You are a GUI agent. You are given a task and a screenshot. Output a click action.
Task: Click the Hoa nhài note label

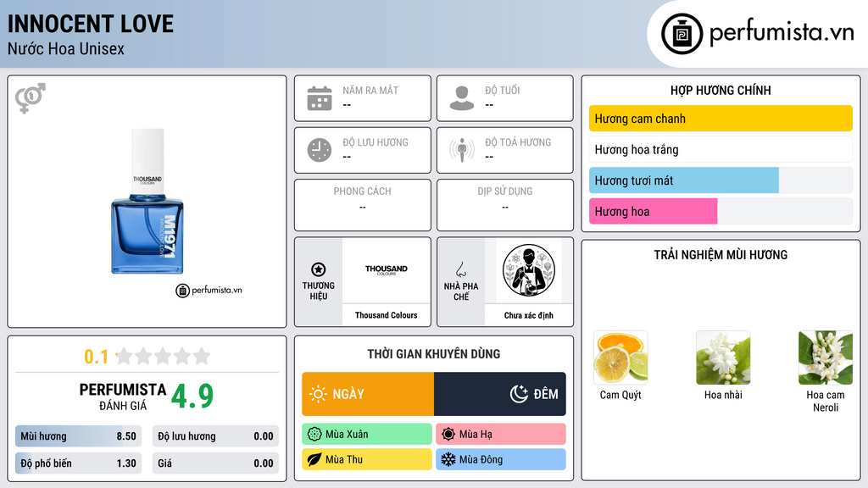point(723,395)
